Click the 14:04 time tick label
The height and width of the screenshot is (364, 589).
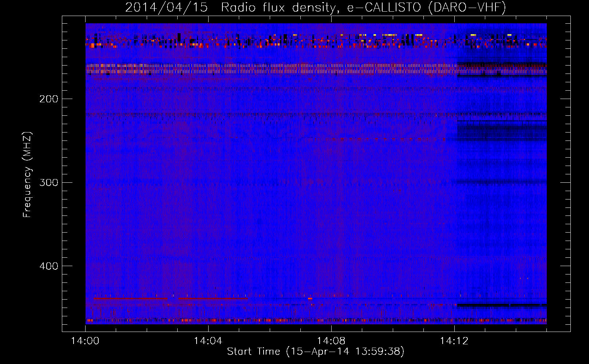pyautogui.click(x=208, y=341)
